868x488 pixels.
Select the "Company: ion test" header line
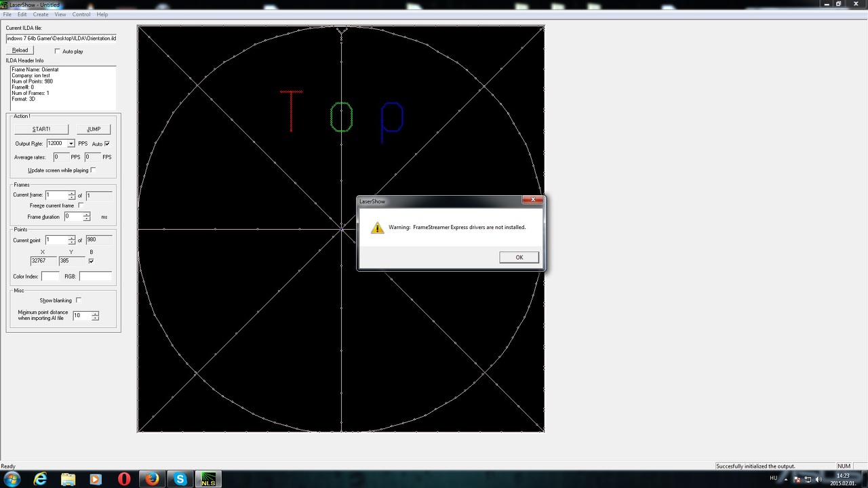pyautogui.click(x=31, y=76)
